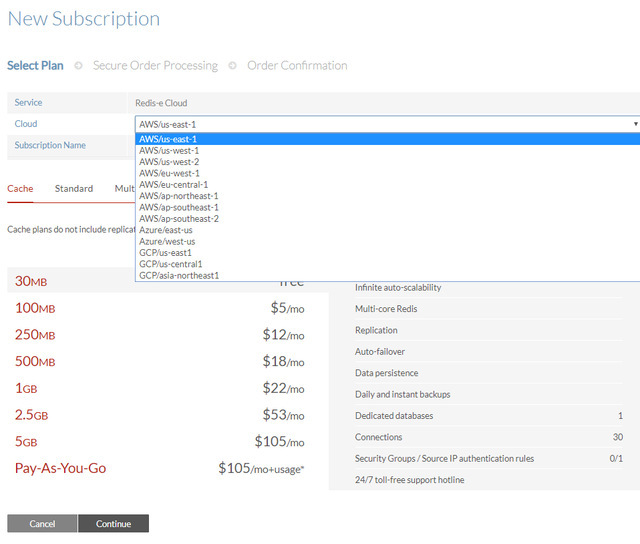The height and width of the screenshot is (544, 640).
Task: Choose the 1GB $22/mo plan
Action: (160, 388)
